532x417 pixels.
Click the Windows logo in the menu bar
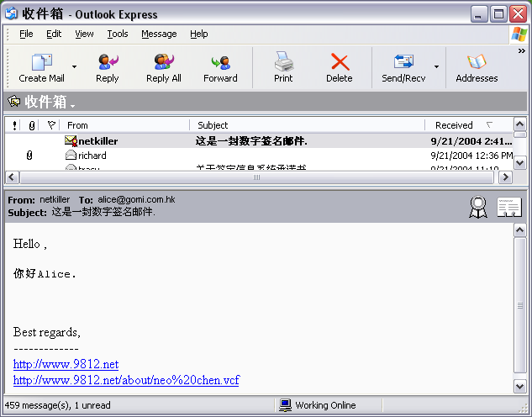pos(519,34)
